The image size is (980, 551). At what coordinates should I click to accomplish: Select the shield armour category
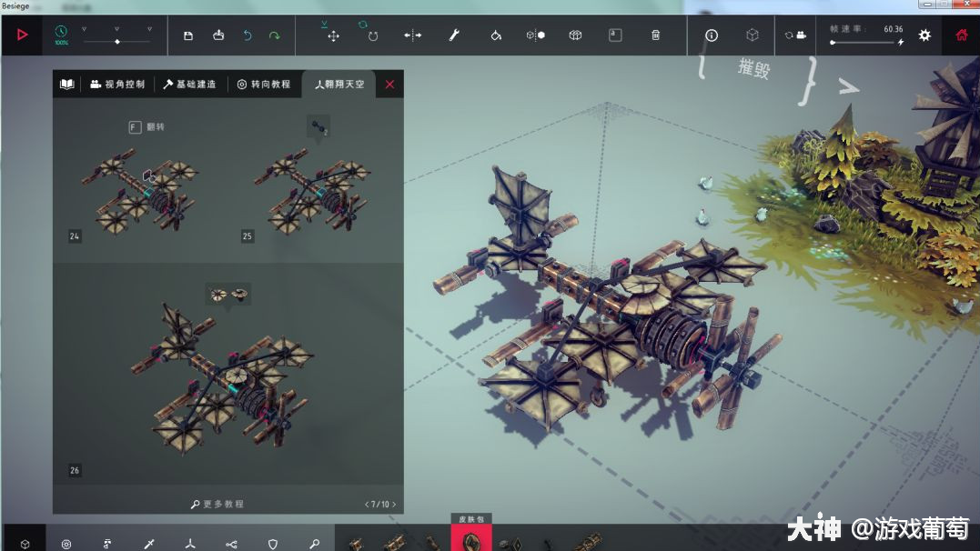(272, 544)
